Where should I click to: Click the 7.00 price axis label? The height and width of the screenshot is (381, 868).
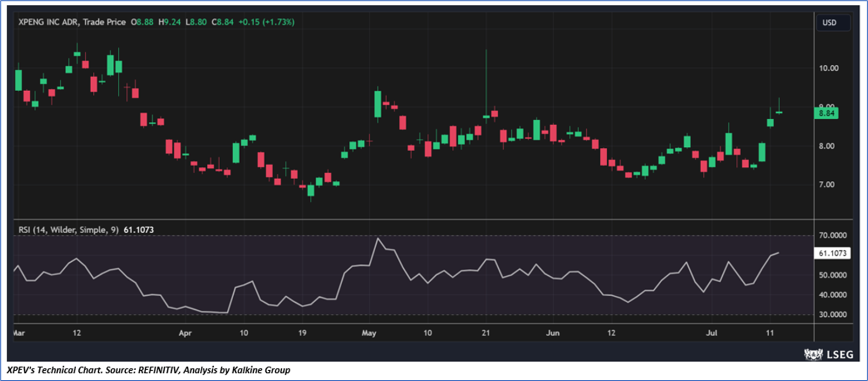(x=826, y=185)
